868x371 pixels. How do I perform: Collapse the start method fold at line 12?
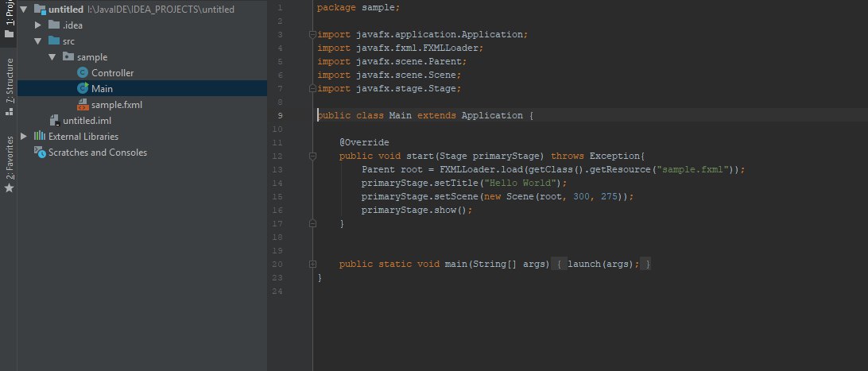click(x=312, y=157)
